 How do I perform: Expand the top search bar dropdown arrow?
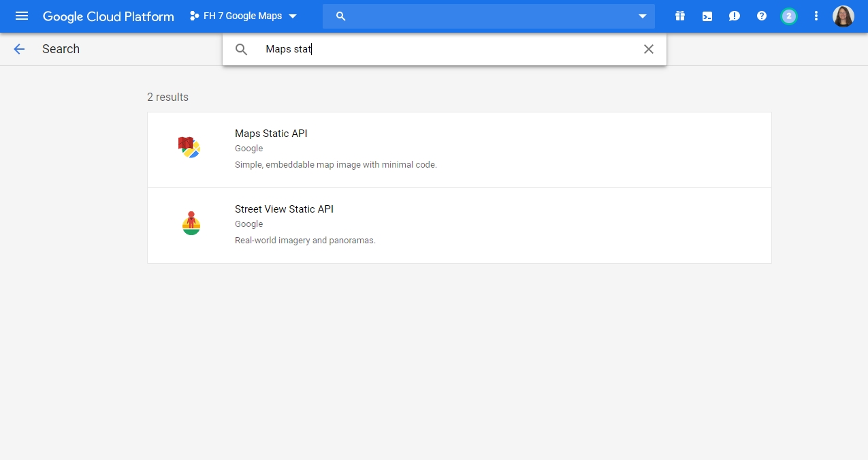pyautogui.click(x=642, y=16)
